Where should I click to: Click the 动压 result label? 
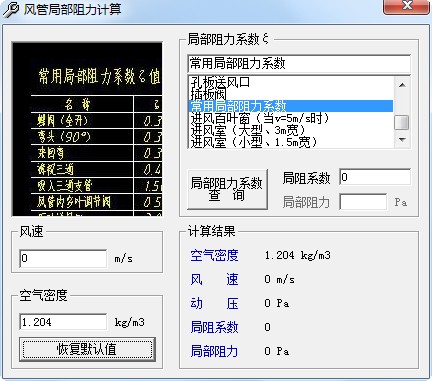pos(214,303)
